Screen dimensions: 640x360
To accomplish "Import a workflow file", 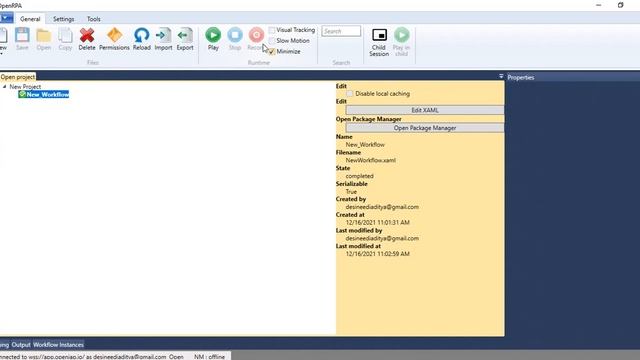I will [x=163, y=39].
